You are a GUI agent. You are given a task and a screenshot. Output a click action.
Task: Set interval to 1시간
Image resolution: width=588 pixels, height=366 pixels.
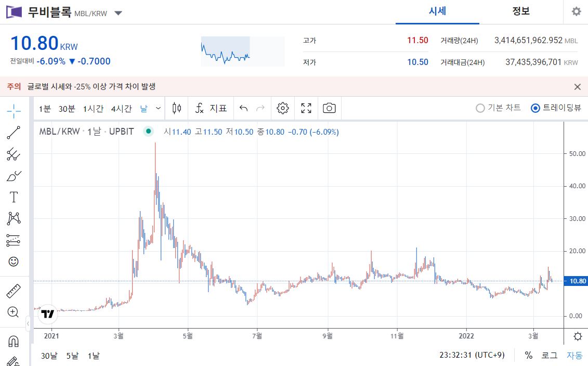93,109
